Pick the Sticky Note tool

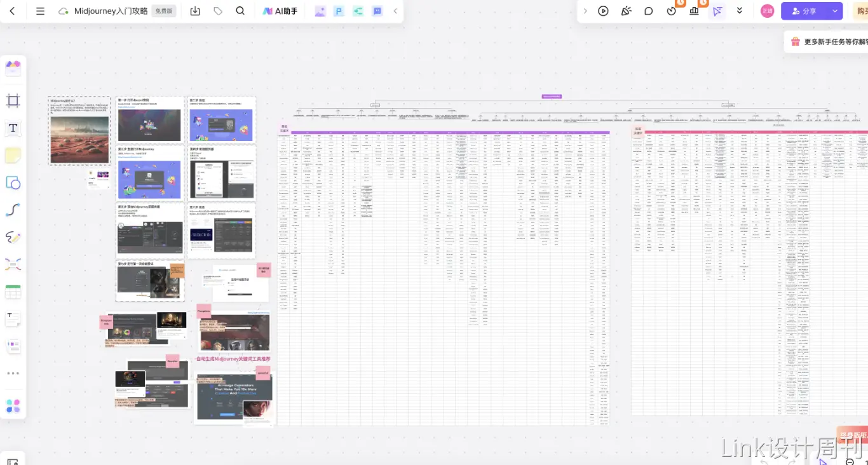13,156
